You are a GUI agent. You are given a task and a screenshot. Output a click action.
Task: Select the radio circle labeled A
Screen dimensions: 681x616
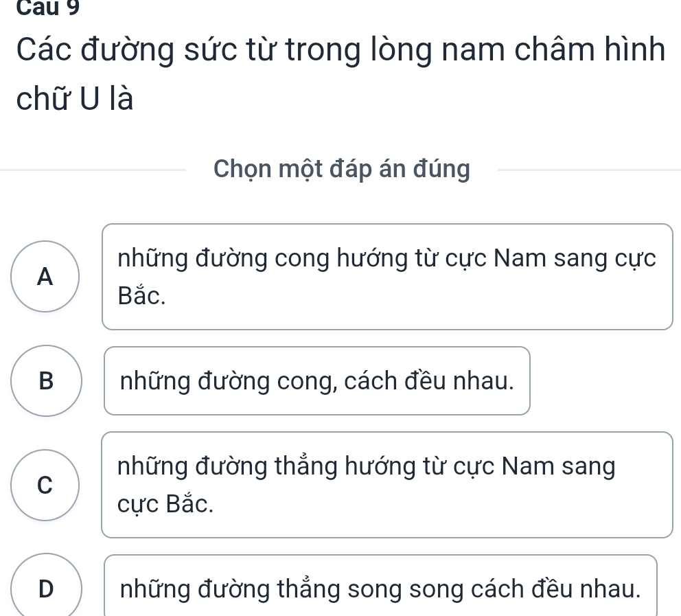coord(45,276)
